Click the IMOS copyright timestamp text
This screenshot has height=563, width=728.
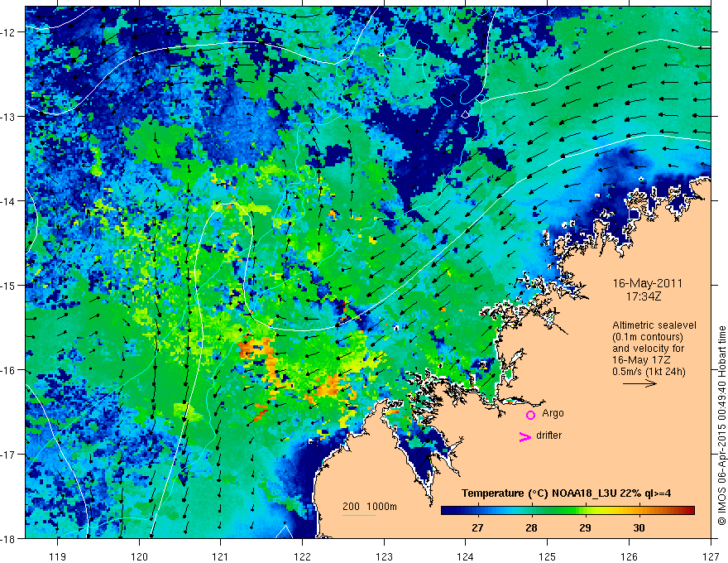pyautogui.click(x=721, y=426)
